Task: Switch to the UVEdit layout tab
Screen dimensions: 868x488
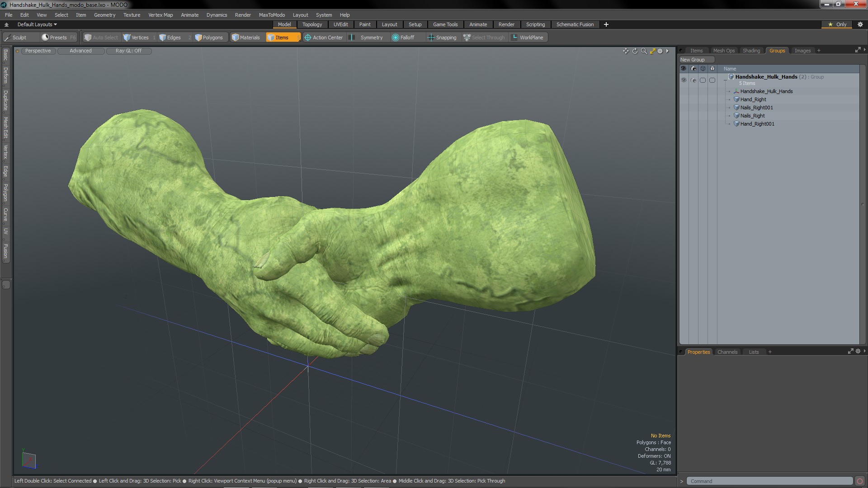Action: click(340, 24)
